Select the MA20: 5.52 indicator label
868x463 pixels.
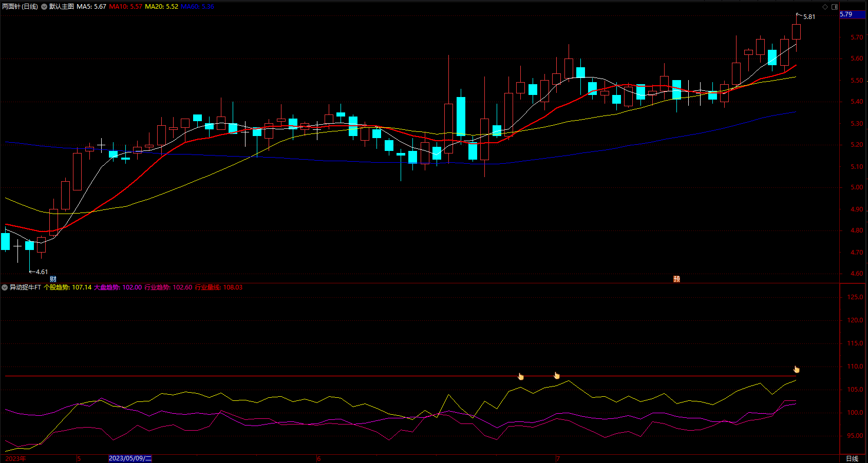tap(161, 7)
